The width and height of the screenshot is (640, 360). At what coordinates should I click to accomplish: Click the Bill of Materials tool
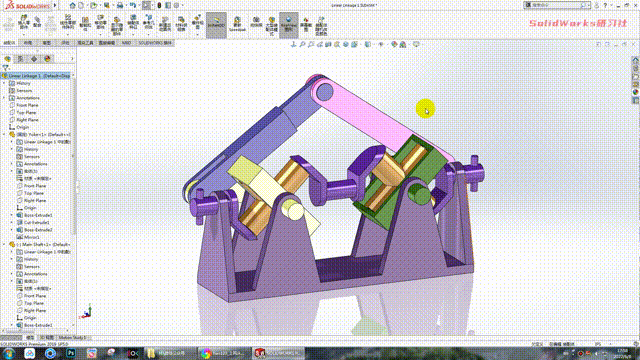181,24
